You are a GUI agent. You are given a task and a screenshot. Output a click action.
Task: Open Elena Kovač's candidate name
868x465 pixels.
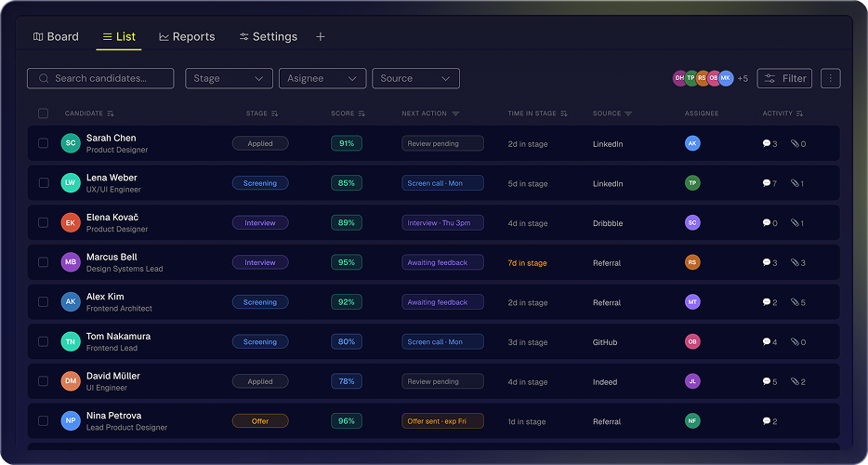[x=113, y=218]
